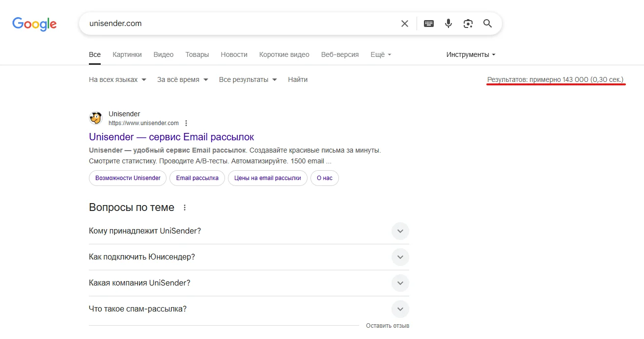644x339 pixels.
Task: Open options dots next to Вопросы по теме
Action: [185, 208]
